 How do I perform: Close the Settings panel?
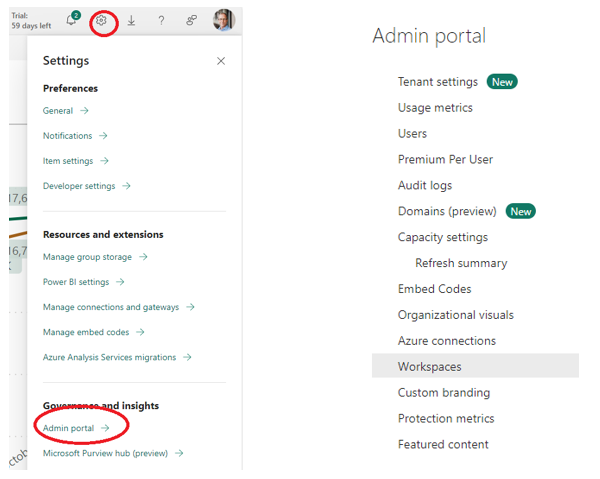tap(221, 61)
